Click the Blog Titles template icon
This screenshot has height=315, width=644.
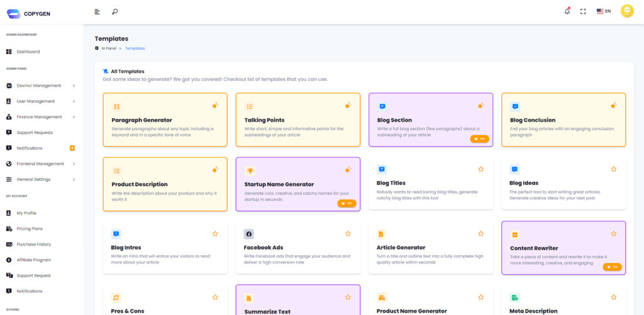pyautogui.click(x=382, y=170)
